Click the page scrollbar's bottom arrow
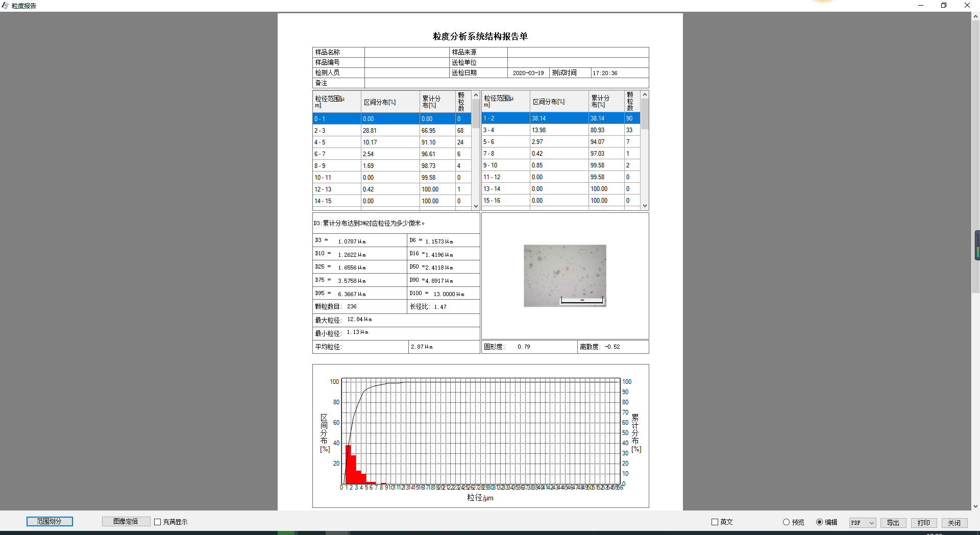The width and height of the screenshot is (980, 535). coord(975,506)
